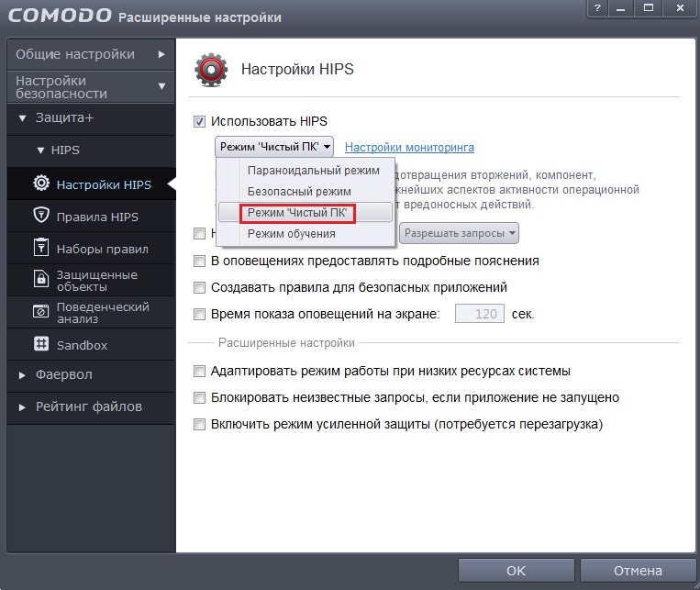This screenshot has width=700, height=590.
Task: Maximize the settings window
Action: pyautogui.click(x=649, y=8)
